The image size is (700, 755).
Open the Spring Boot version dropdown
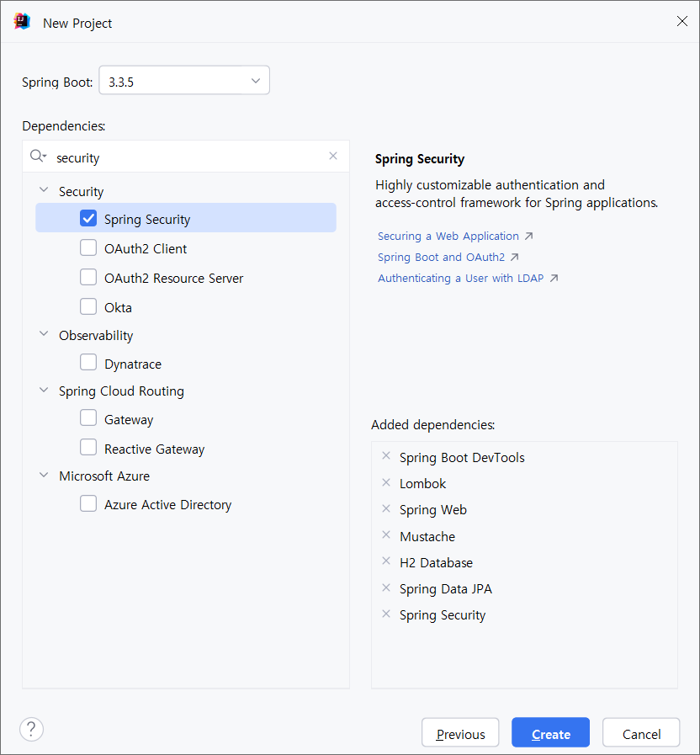point(184,81)
